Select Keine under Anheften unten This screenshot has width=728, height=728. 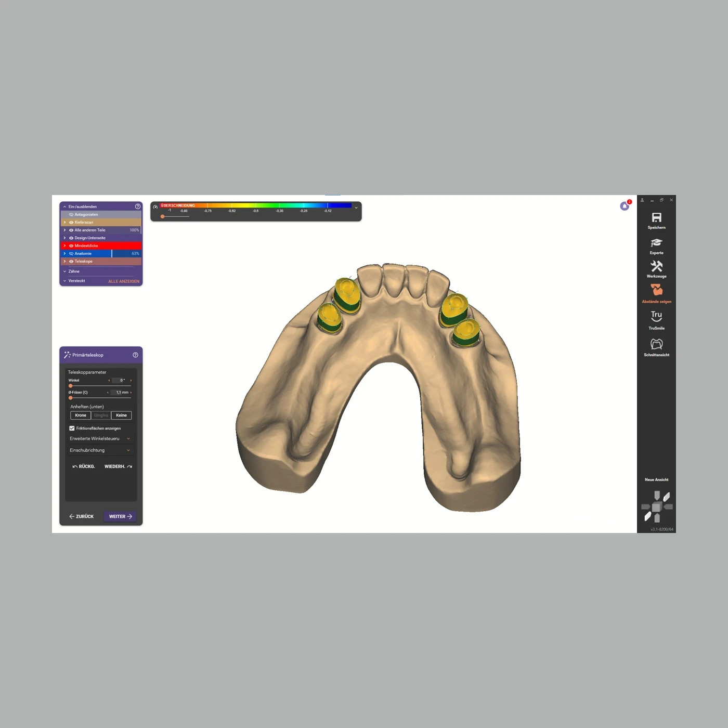[x=121, y=415]
